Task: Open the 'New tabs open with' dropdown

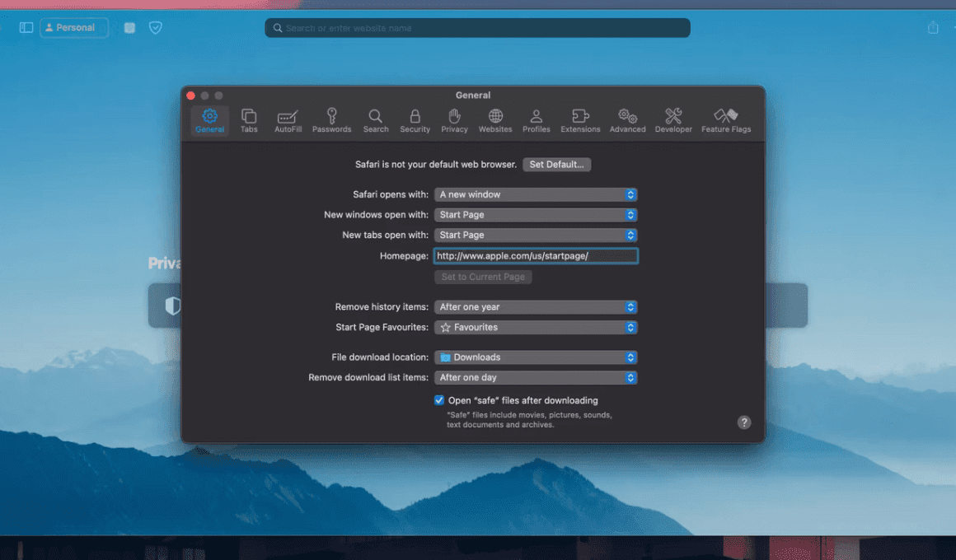Action: (x=536, y=235)
